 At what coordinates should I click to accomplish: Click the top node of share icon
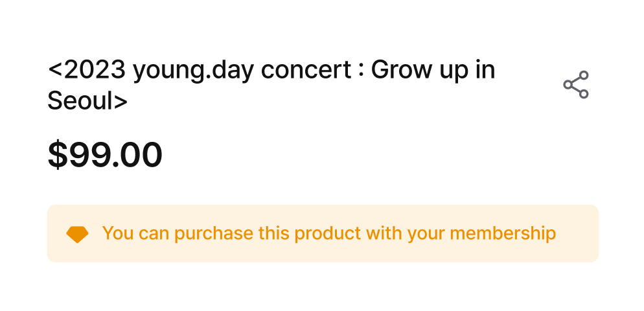[584, 75]
